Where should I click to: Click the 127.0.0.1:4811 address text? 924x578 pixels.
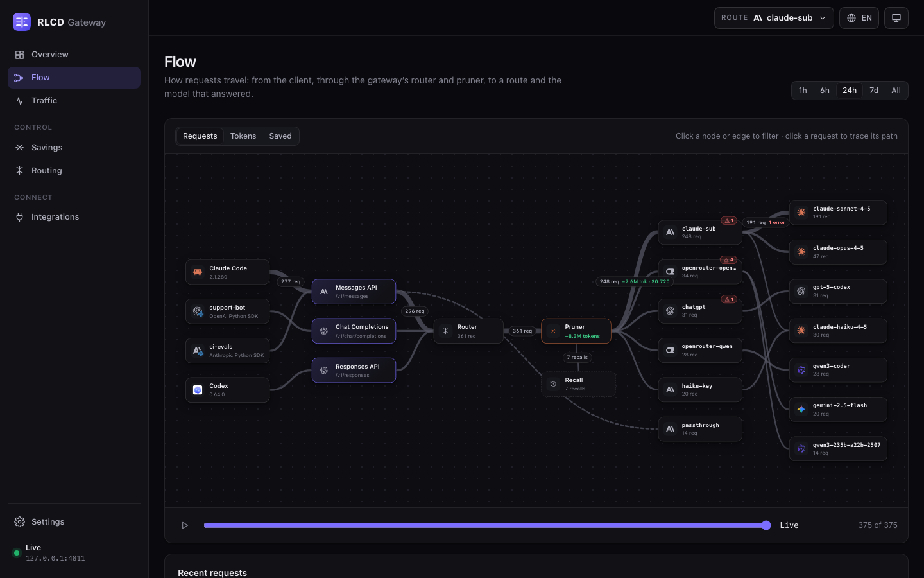pyautogui.click(x=55, y=558)
